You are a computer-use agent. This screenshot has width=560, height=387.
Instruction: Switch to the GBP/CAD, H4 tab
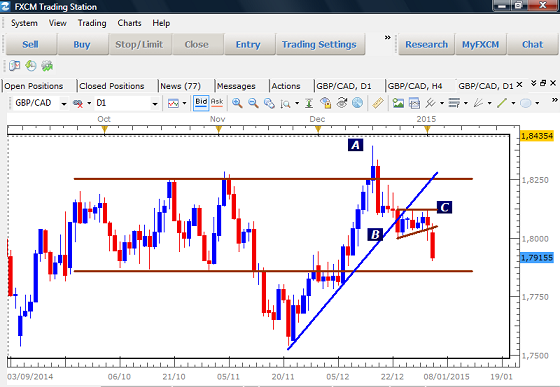point(415,86)
